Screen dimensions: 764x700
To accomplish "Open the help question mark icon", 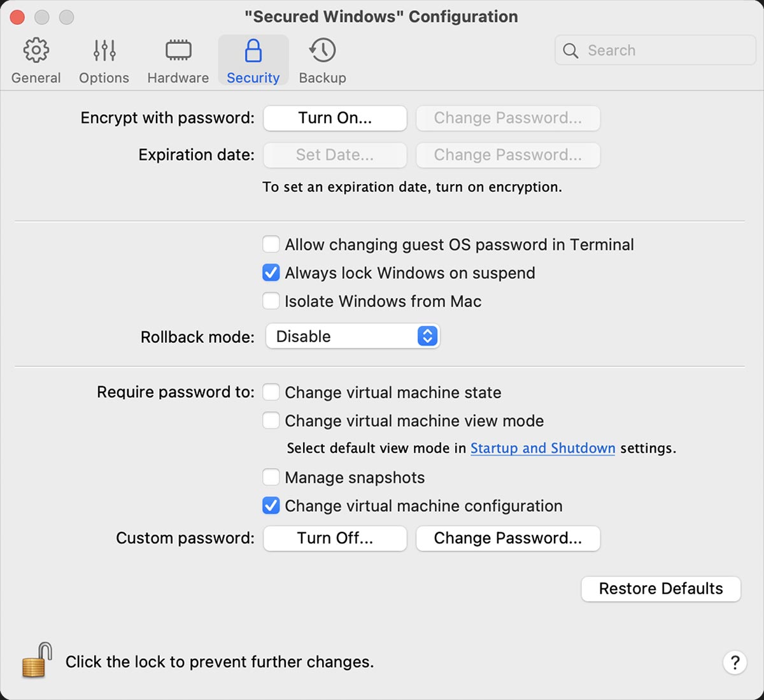I will tap(735, 662).
